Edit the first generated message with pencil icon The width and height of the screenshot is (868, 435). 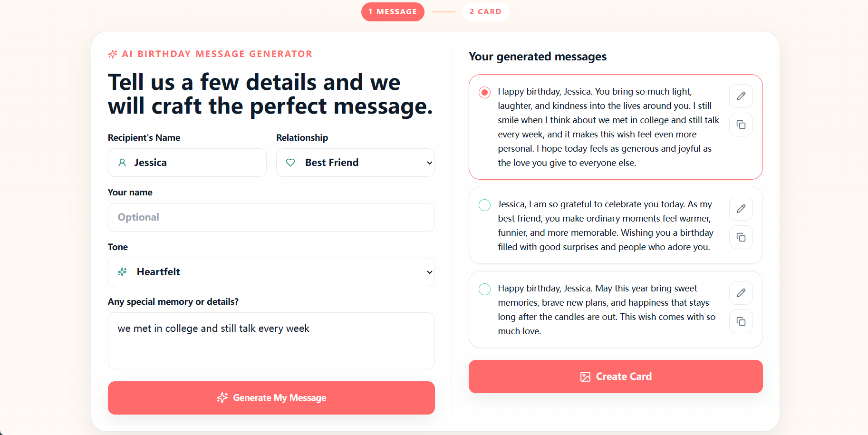tap(741, 96)
